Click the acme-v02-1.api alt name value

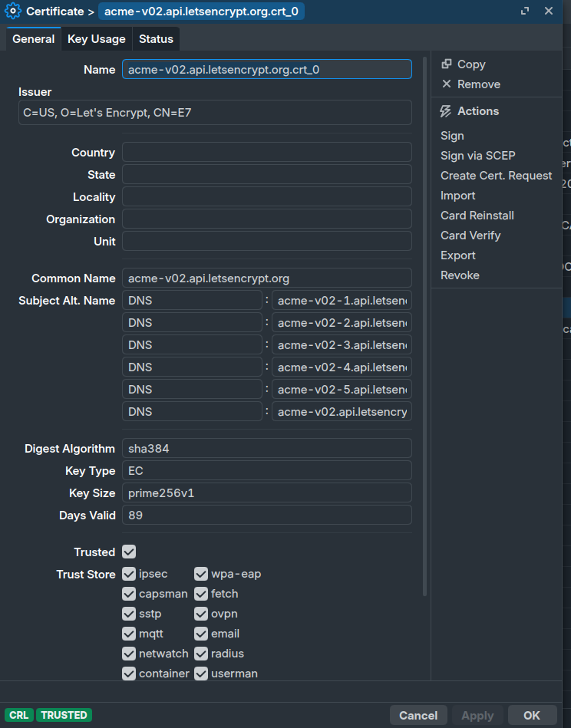(342, 301)
